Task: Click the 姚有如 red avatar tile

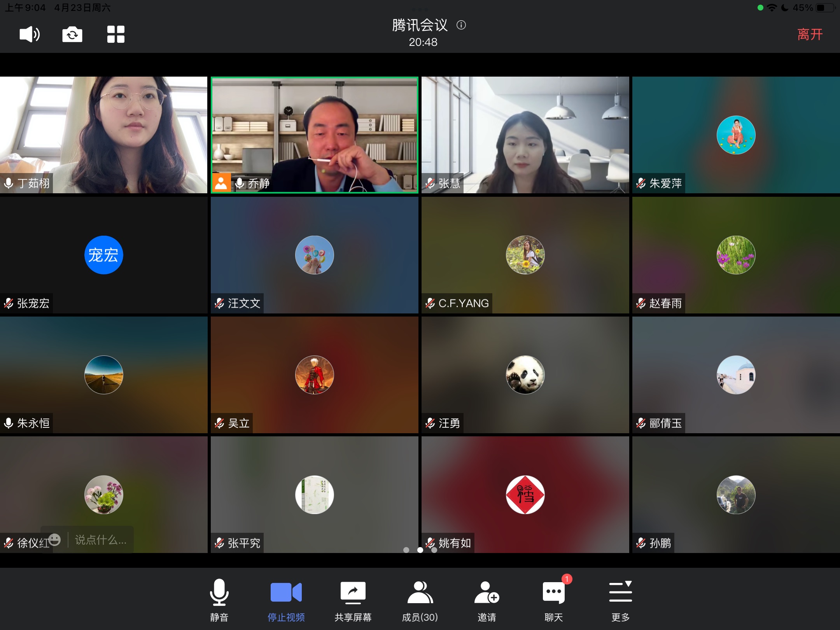Action: tap(525, 495)
